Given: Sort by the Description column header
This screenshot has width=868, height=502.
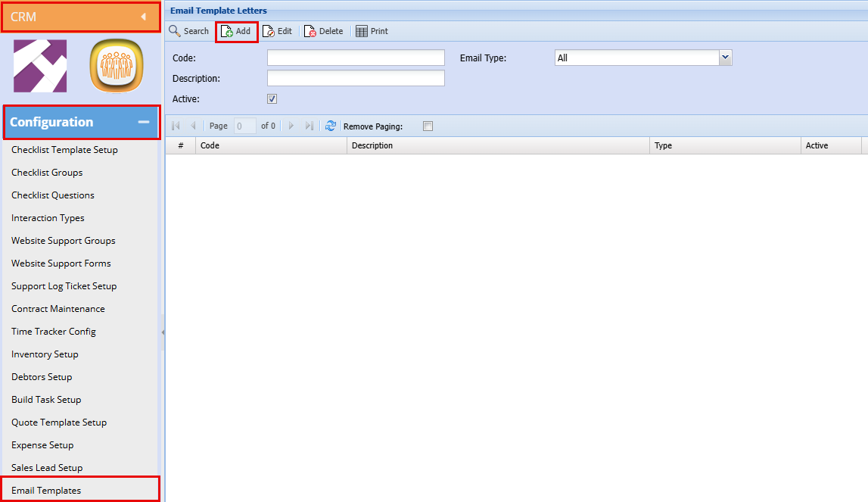Looking at the screenshot, I should [x=498, y=145].
